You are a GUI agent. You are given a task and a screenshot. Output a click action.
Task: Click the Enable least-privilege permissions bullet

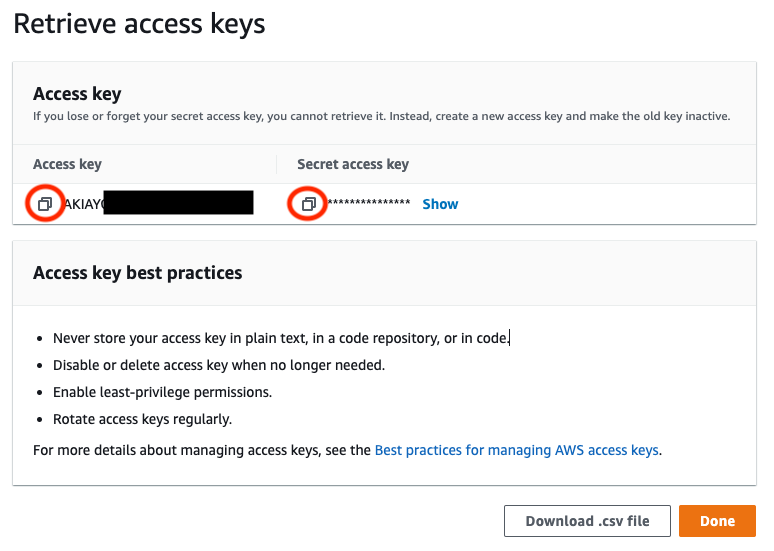click(x=162, y=392)
